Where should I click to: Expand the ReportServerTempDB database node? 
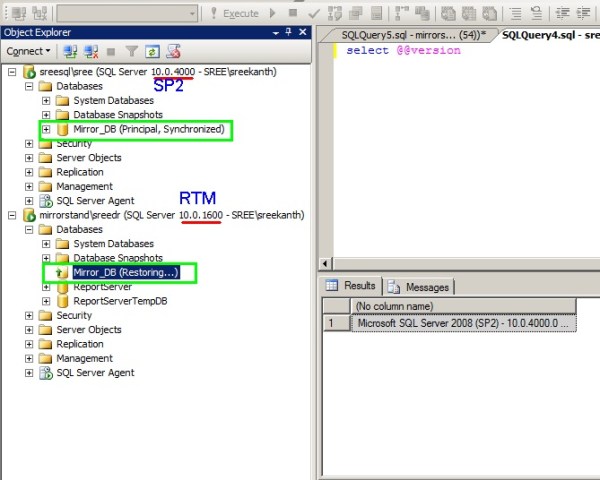coord(46,301)
